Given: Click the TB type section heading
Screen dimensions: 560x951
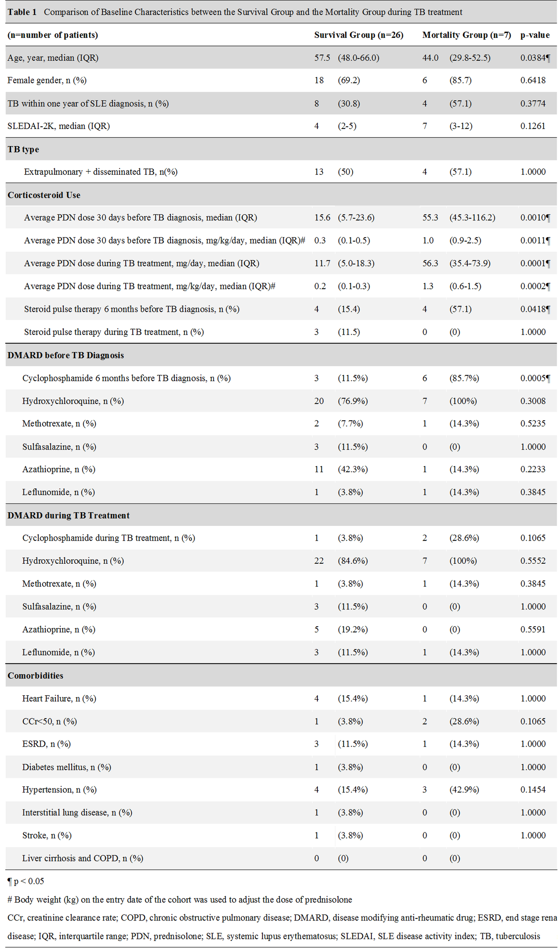Looking at the screenshot, I should 23,149.
